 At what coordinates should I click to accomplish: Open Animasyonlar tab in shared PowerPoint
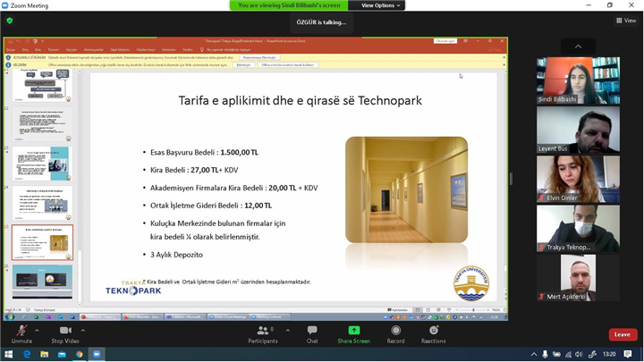point(94,50)
